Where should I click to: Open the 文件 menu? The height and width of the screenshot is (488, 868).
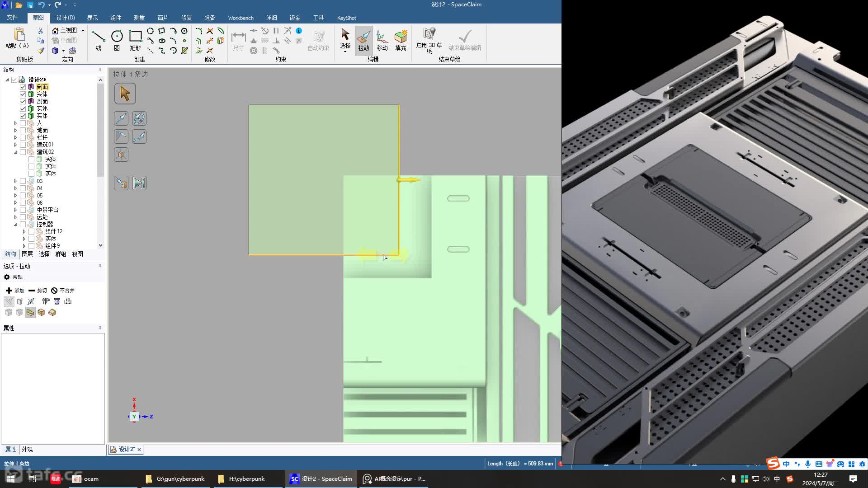pyautogui.click(x=12, y=18)
